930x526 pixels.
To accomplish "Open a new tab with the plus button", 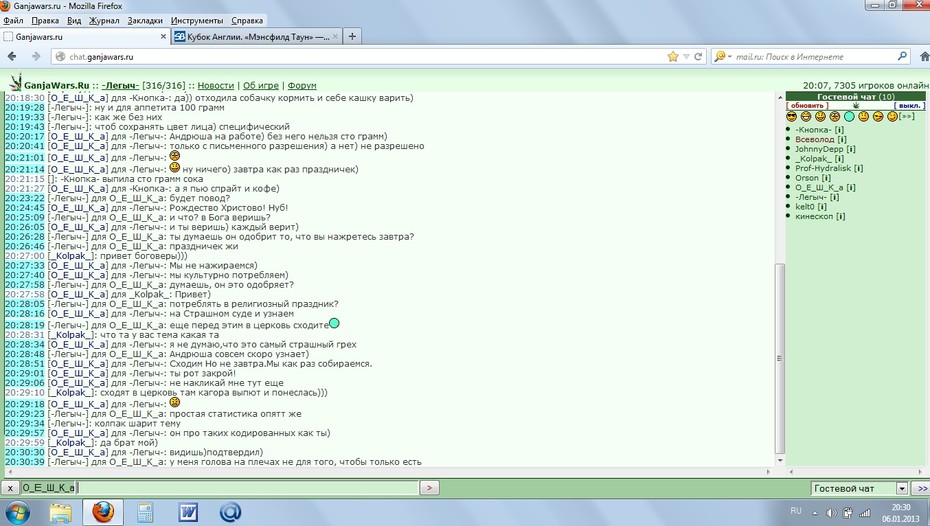I will coord(352,37).
